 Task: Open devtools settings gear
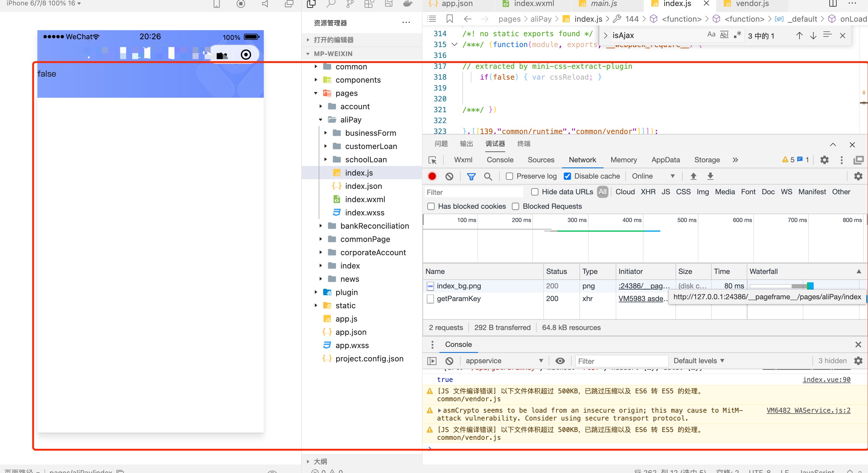coord(824,160)
